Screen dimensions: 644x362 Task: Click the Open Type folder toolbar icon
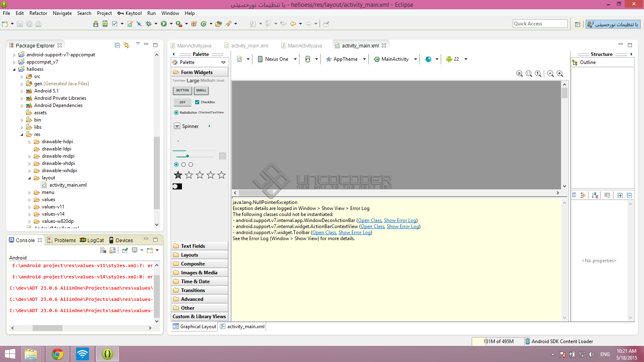click(219, 24)
